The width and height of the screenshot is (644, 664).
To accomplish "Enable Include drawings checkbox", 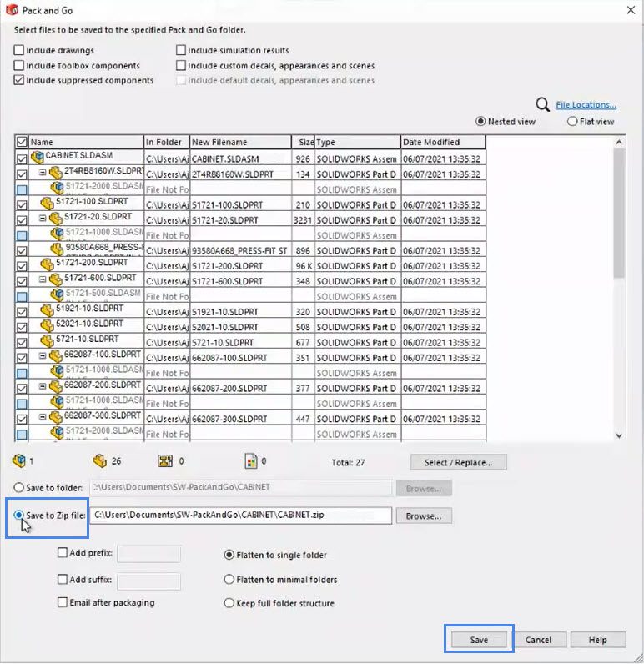I will click(19, 51).
